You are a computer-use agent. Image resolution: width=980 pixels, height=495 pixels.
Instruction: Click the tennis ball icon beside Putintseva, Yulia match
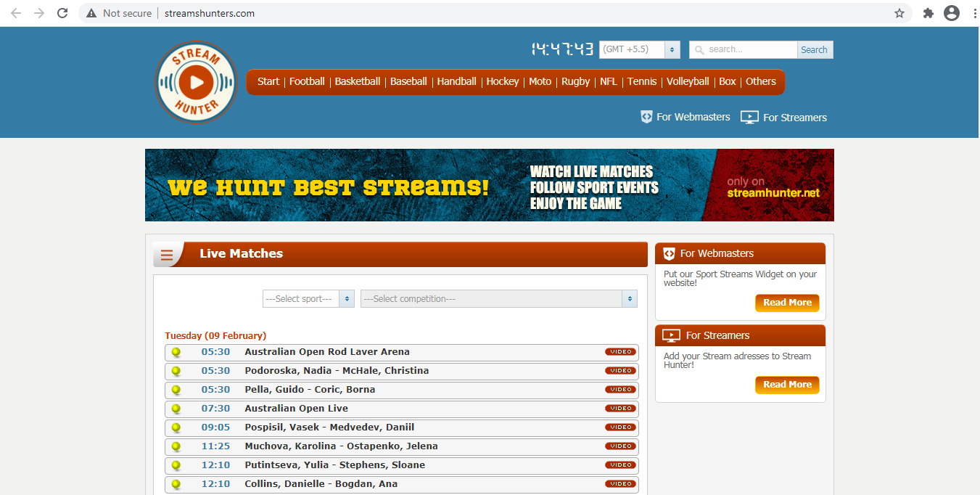[176, 466]
